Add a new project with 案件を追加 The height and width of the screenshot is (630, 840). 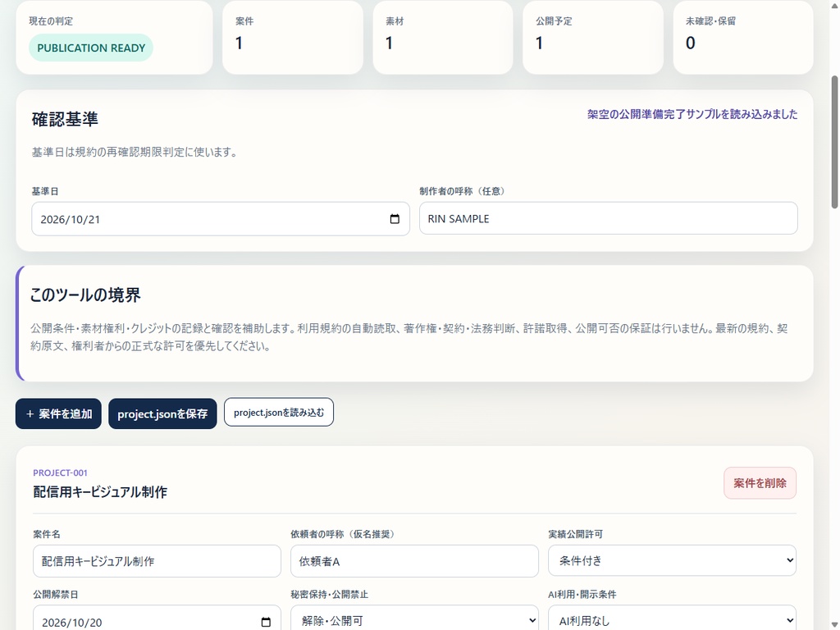(58, 413)
